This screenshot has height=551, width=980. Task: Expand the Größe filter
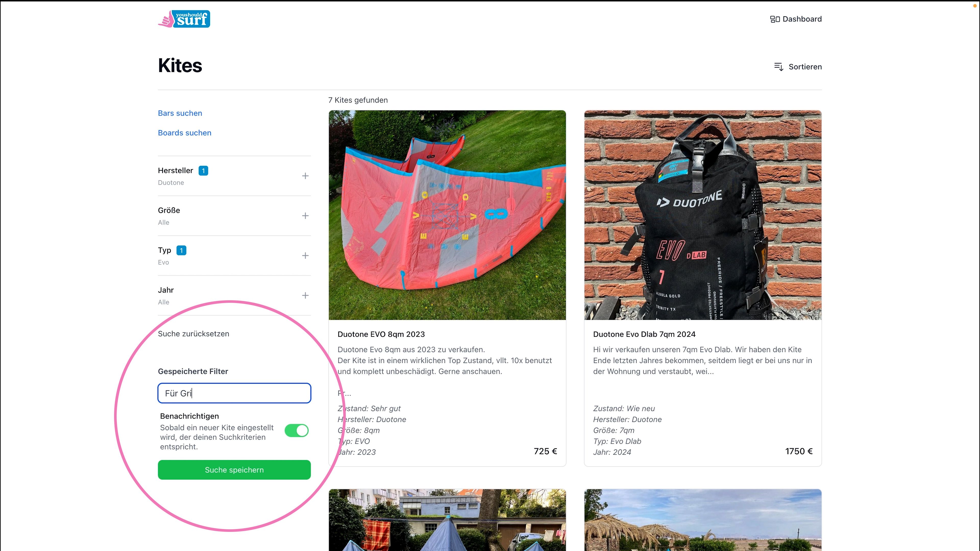coord(305,216)
